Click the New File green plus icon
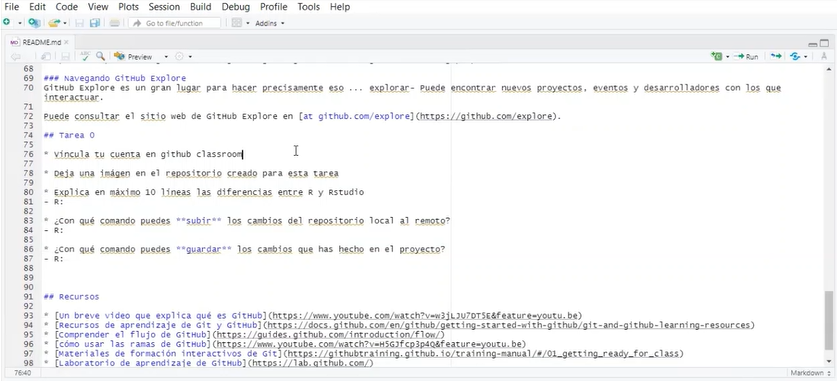The image size is (837, 381). tap(7, 23)
